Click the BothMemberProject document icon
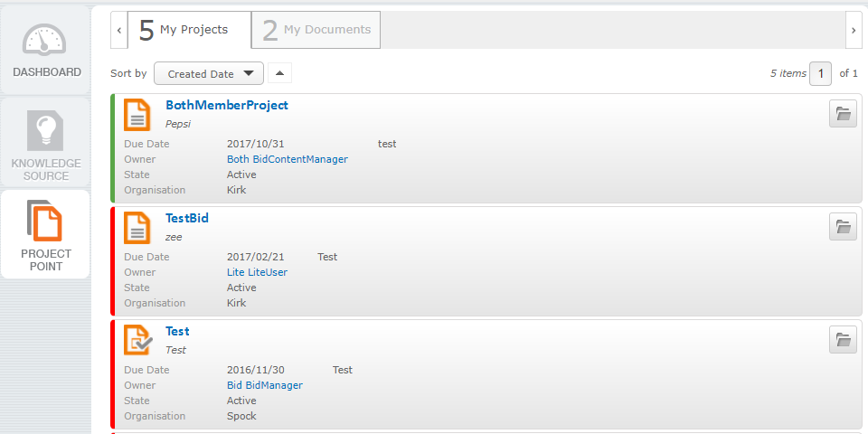Screen dimensions: 868x434 137,115
